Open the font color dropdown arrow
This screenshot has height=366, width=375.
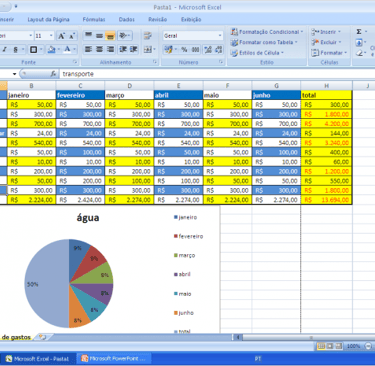(75, 50)
